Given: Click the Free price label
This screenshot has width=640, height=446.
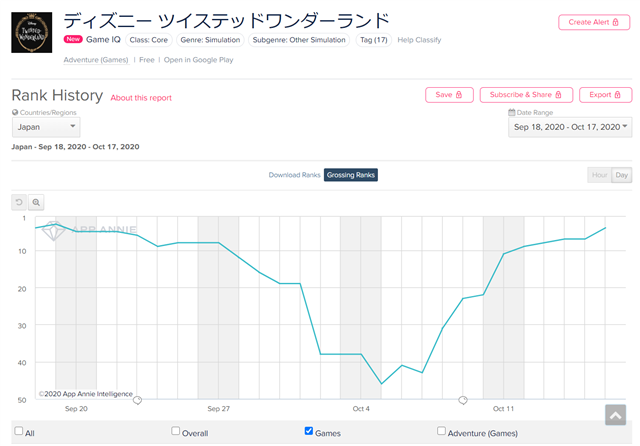Looking at the screenshot, I should (147, 60).
